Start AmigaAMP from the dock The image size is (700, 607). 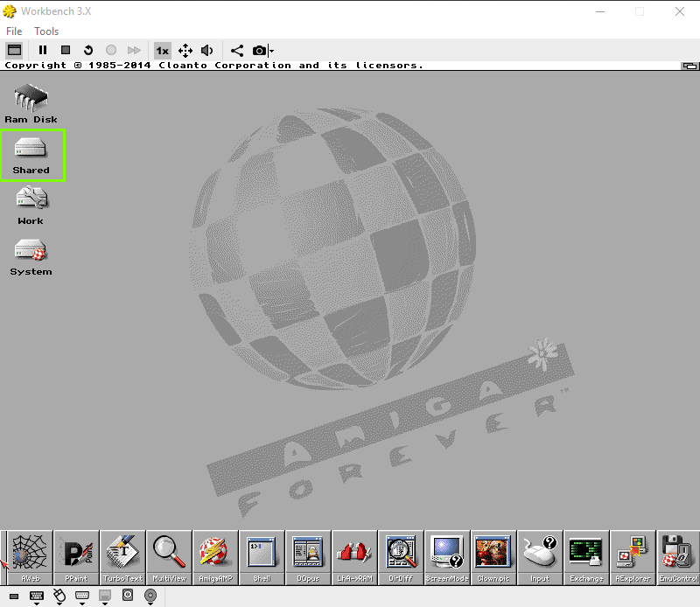[x=215, y=557]
